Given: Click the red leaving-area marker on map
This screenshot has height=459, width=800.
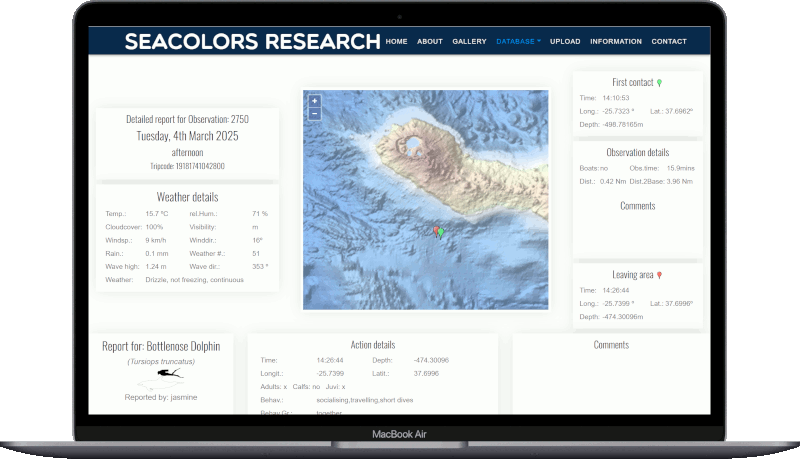Looking at the screenshot, I should (436, 231).
